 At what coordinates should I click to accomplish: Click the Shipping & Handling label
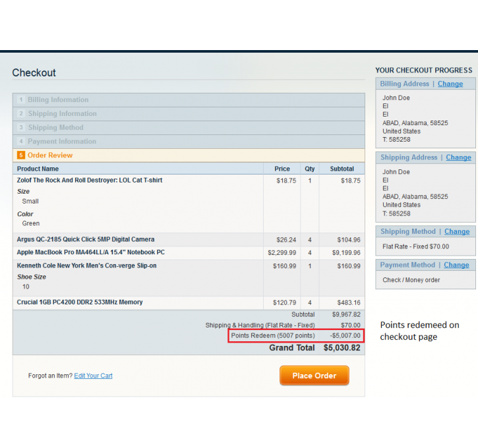260,325
